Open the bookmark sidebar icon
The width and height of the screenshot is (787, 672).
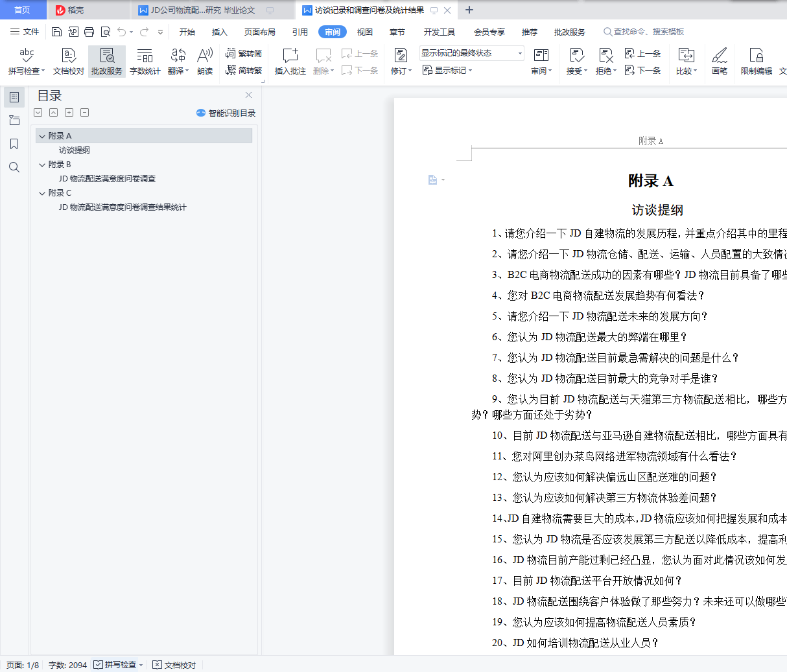tap(14, 144)
